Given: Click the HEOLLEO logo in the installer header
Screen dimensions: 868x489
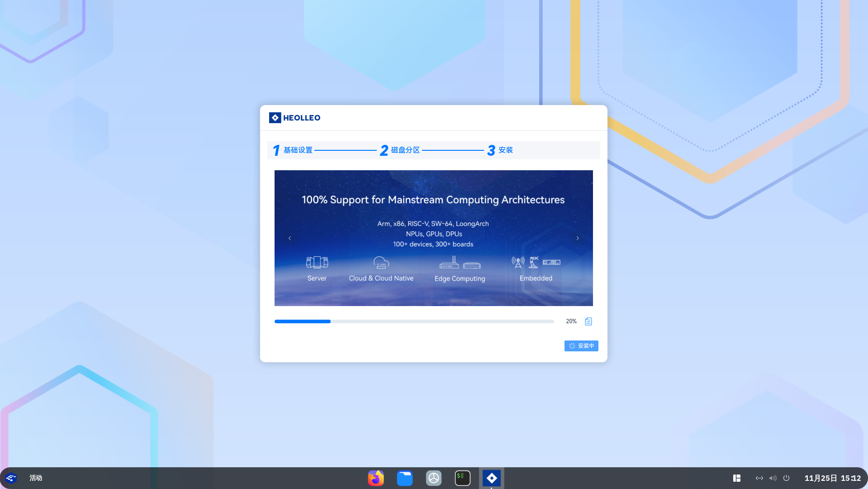Looking at the screenshot, I should [294, 118].
